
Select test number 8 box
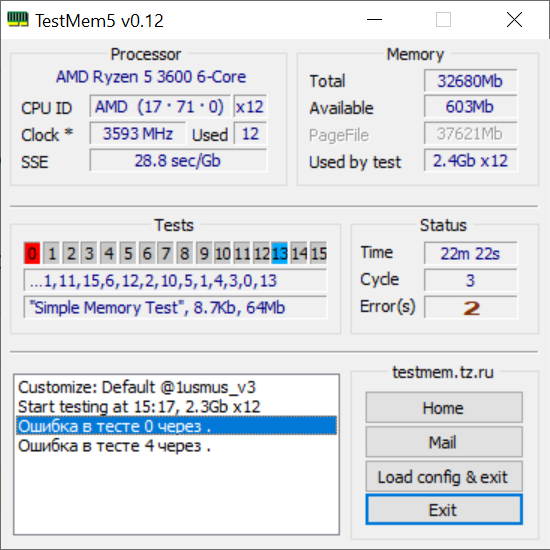pyautogui.click(x=185, y=253)
